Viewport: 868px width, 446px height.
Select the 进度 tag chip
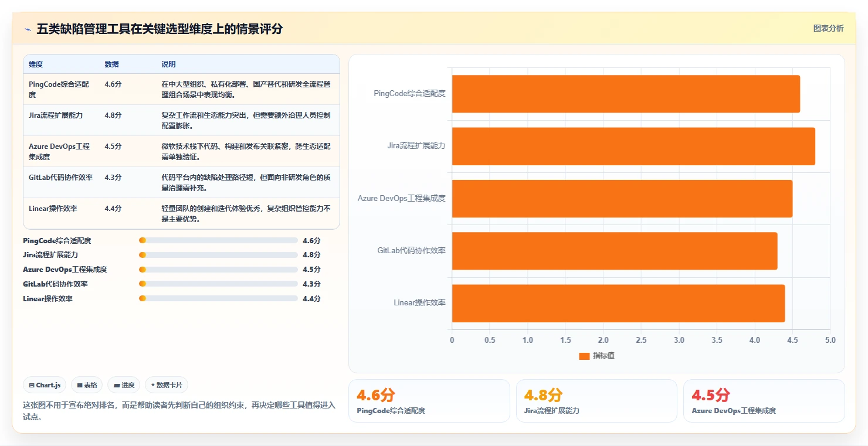124,385
